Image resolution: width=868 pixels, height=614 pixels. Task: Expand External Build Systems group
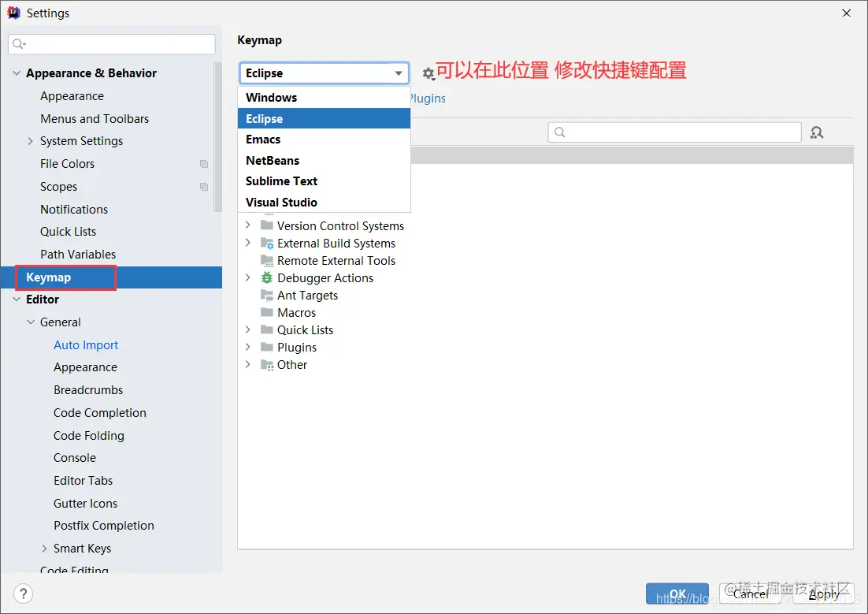coord(248,243)
